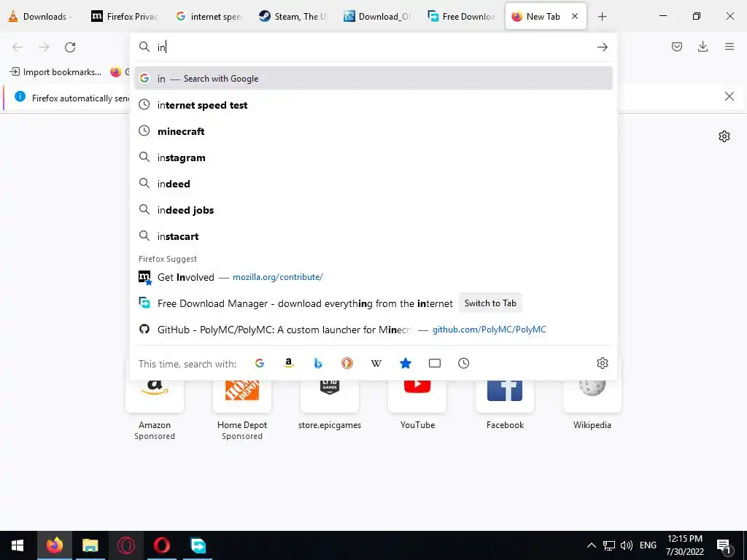The height and width of the screenshot is (560, 747).
Task: Choose the 'indeed' search suggestion
Action: [373, 183]
